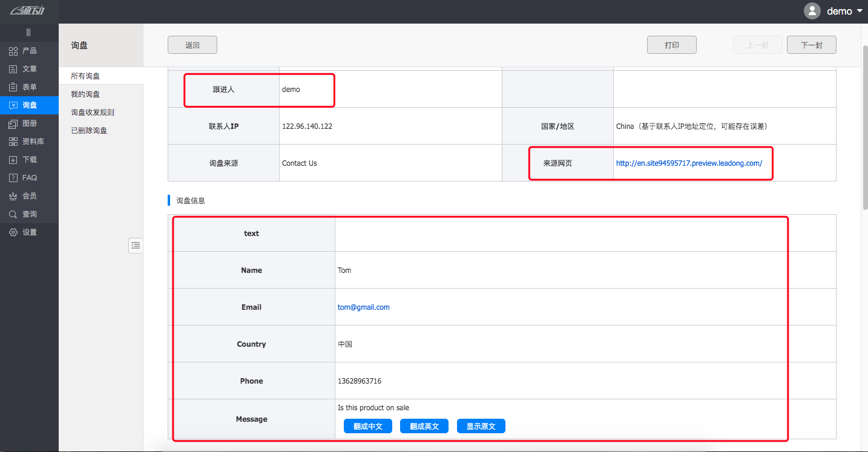The width and height of the screenshot is (868, 452).
Task: Open the Downloads (下载) sidebar icon
Action: click(x=13, y=160)
